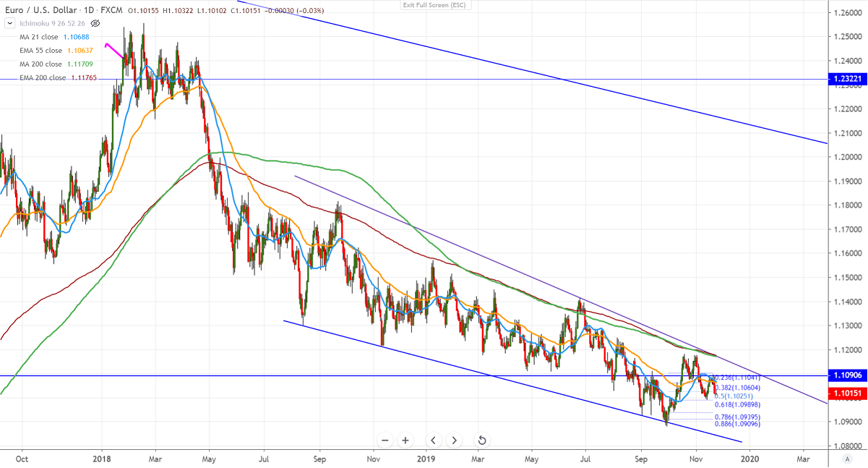Zoom out the chart with minus button

(385, 440)
